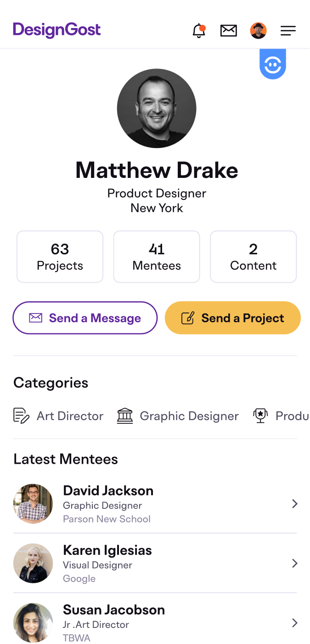310x644 pixels.
Task: Select the 41 Mentees stat tab
Action: tap(157, 256)
